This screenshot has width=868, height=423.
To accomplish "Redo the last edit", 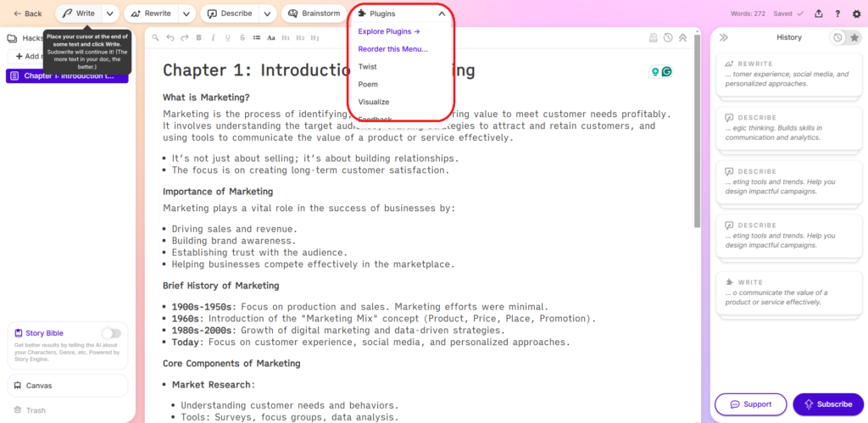I will [184, 37].
